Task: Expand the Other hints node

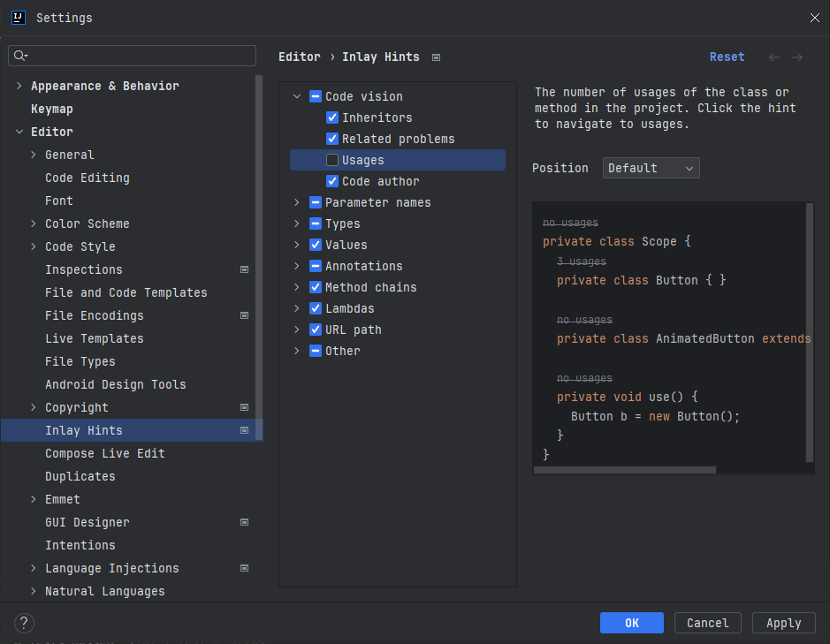Action: coord(297,351)
